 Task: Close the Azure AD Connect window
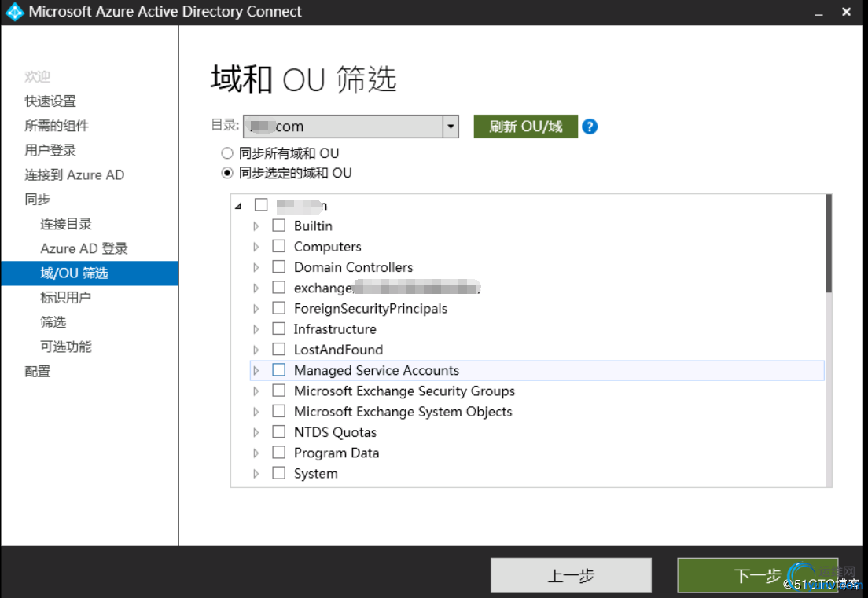pos(847,12)
